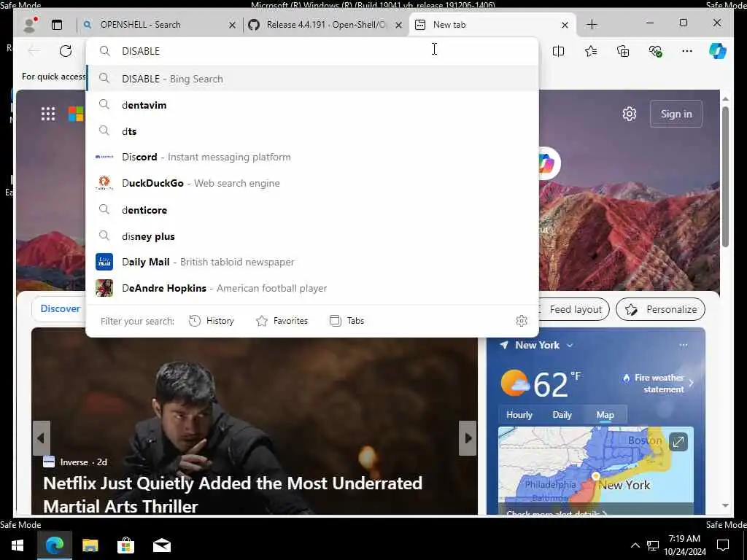Go to the previous news story arrow
This screenshot has width=747, height=560.
point(41,438)
